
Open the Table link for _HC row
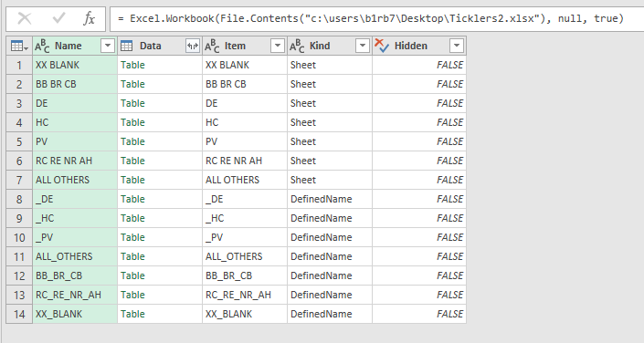[132, 218]
